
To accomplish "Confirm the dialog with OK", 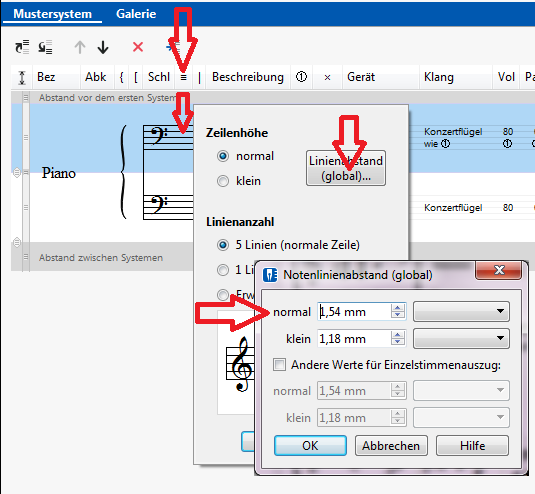I will click(x=310, y=445).
